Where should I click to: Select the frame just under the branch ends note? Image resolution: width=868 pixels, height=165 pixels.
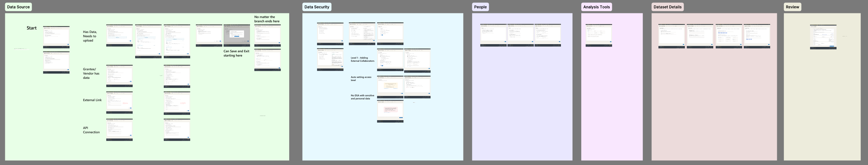point(268,35)
